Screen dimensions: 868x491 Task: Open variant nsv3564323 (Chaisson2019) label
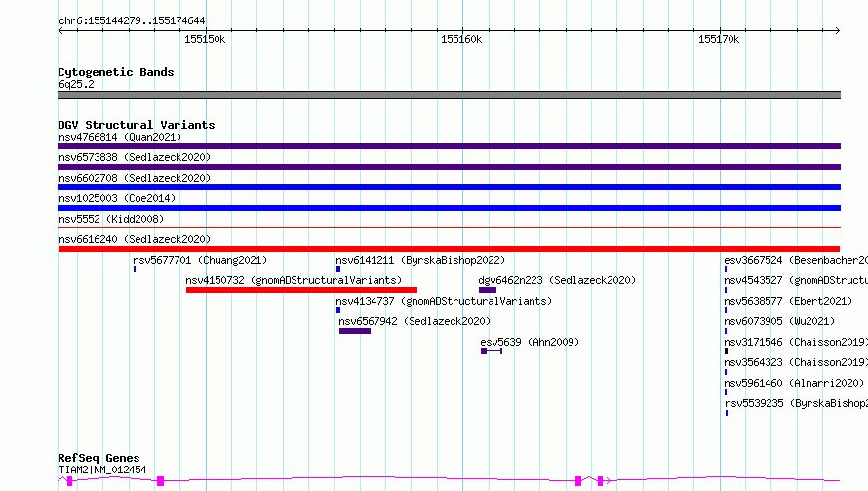(x=796, y=362)
